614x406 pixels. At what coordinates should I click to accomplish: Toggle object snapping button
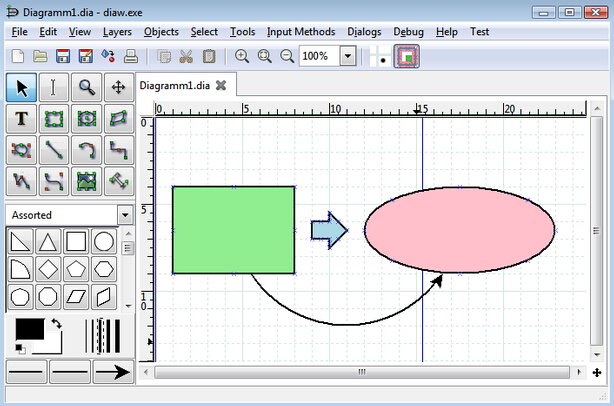pos(406,56)
